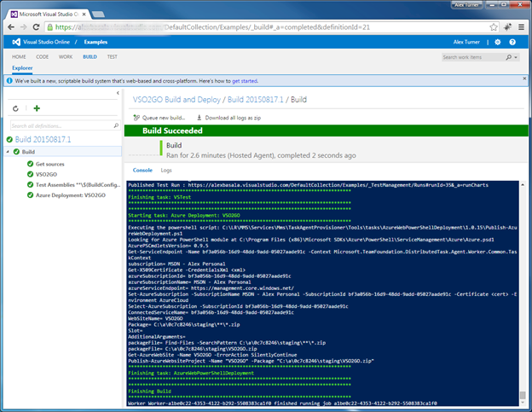
Task: Reload the page with the refresh icon
Action: 36,27
